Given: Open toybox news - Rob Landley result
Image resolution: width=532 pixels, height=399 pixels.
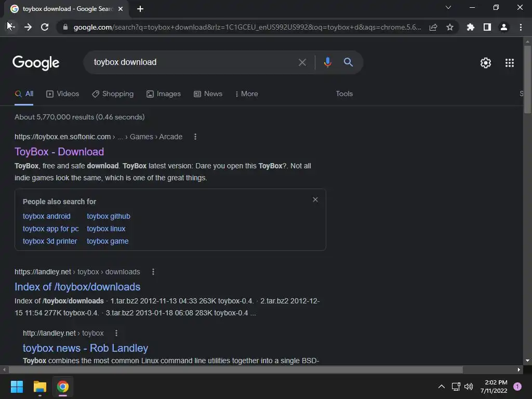Looking at the screenshot, I should pyautogui.click(x=86, y=348).
